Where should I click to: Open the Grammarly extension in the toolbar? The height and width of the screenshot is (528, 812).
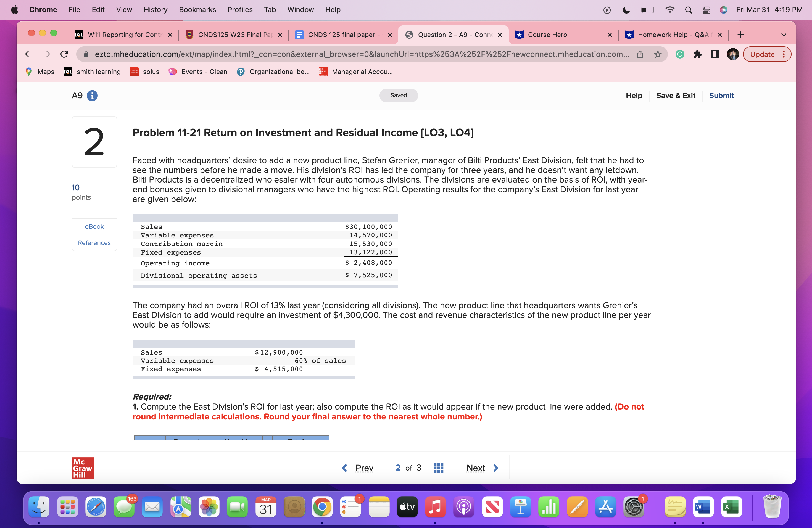pos(680,54)
